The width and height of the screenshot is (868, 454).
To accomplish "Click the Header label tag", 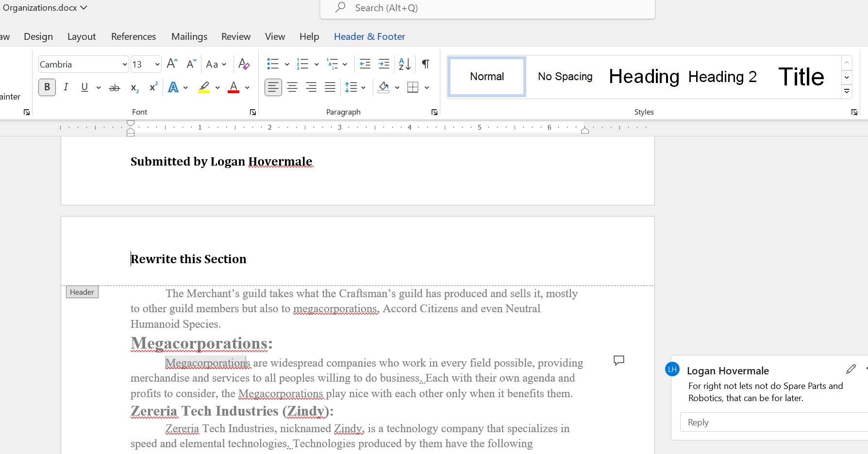I will [82, 292].
